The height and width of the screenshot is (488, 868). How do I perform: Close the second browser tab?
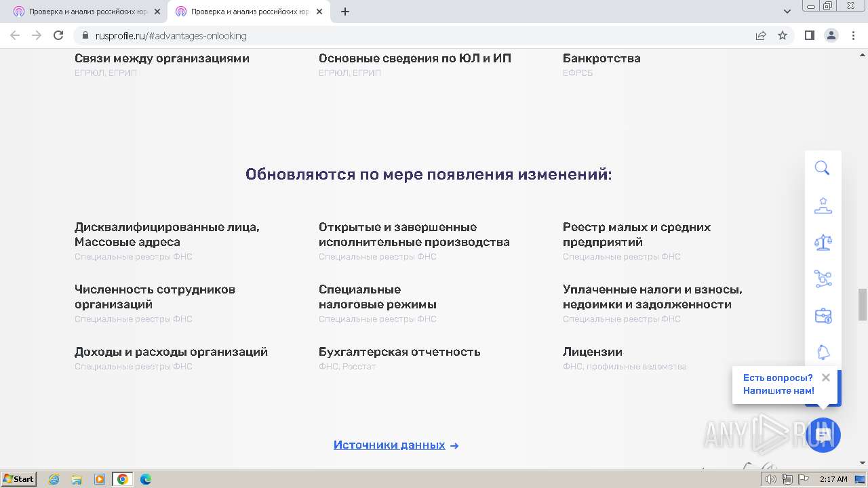pyautogui.click(x=319, y=12)
